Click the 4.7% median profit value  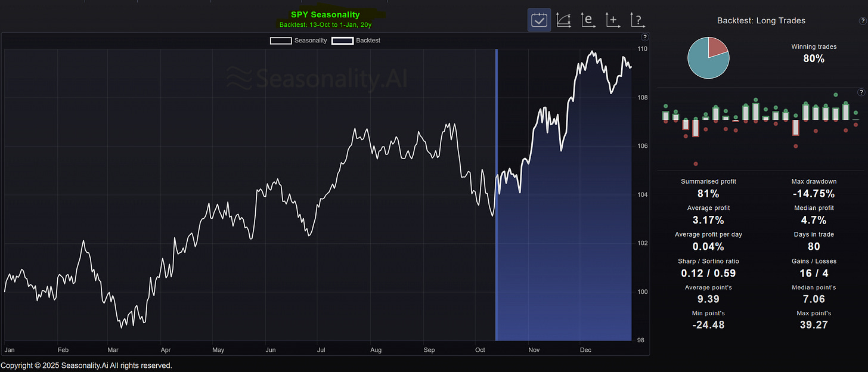coord(814,220)
